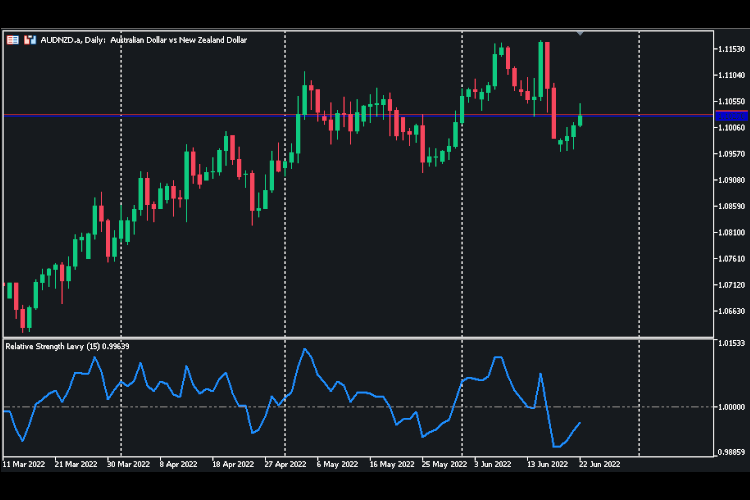Viewport: 750px width, 500px height.
Task: Select the Relative Strength Levy (15) indicator label
Action: (67, 346)
